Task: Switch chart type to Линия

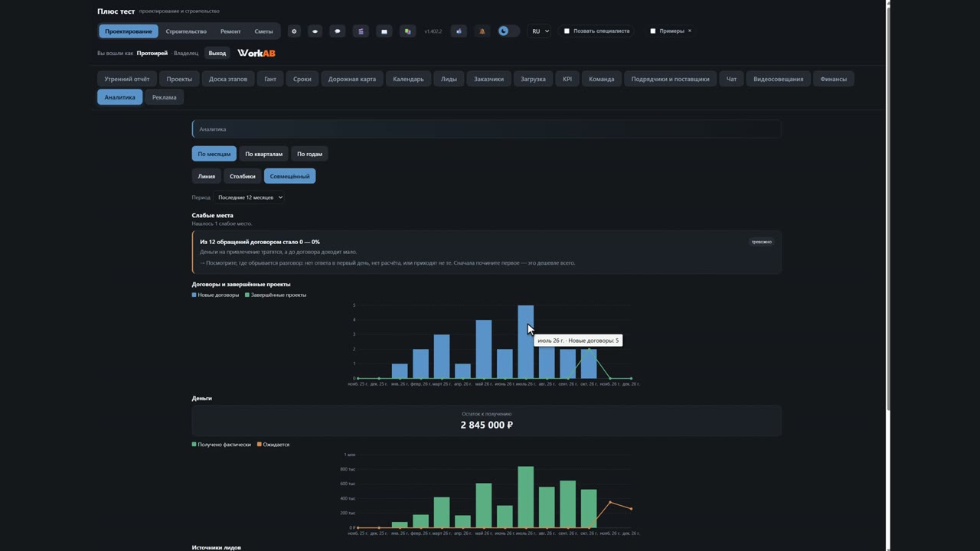Action: 207,176
